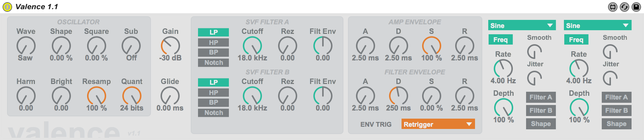The width and height of the screenshot is (644, 140).
Task: Select Notch mode in SVF Filter A
Action: click(213, 63)
